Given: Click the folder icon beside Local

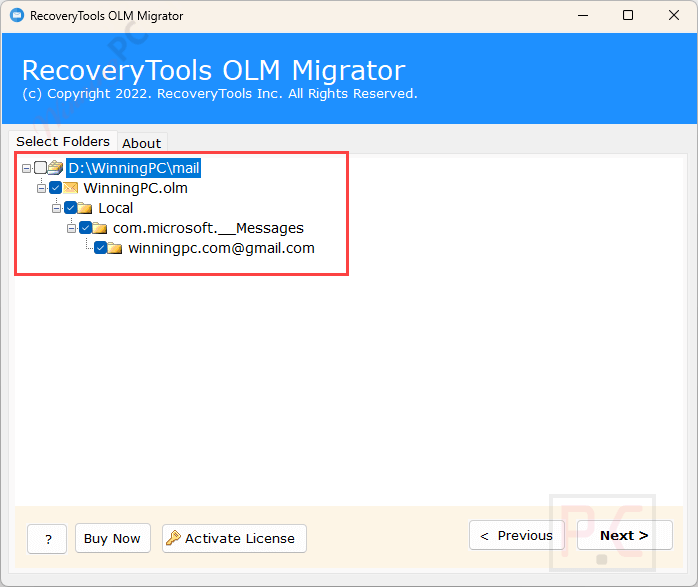Looking at the screenshot, I should coord(85,208).
